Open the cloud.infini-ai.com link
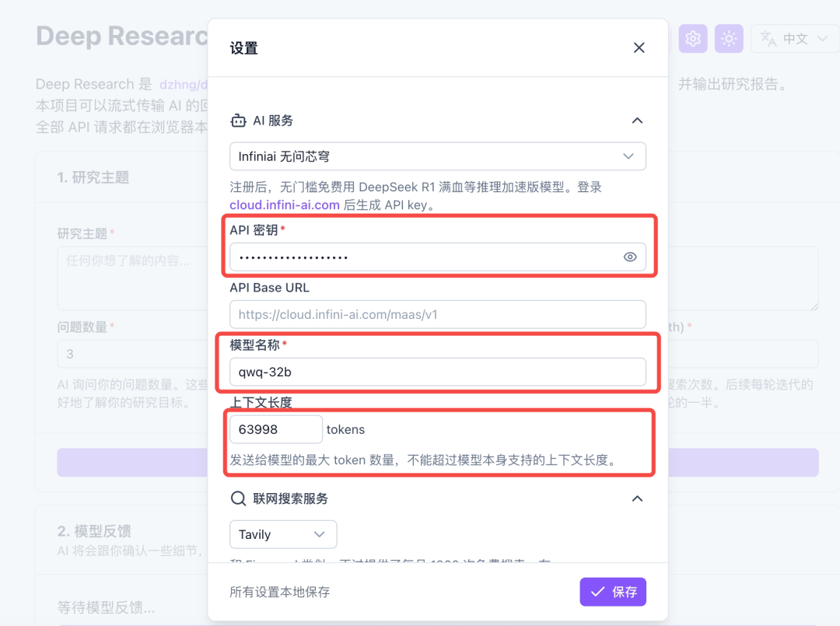 (285, 205)
